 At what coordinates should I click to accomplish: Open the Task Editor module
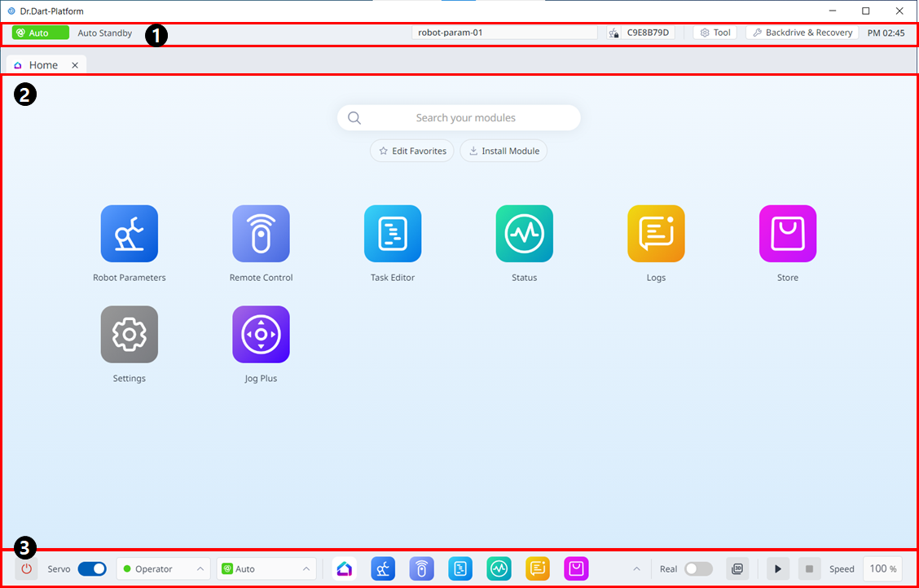pyautogui.click(x=393, y=234)
